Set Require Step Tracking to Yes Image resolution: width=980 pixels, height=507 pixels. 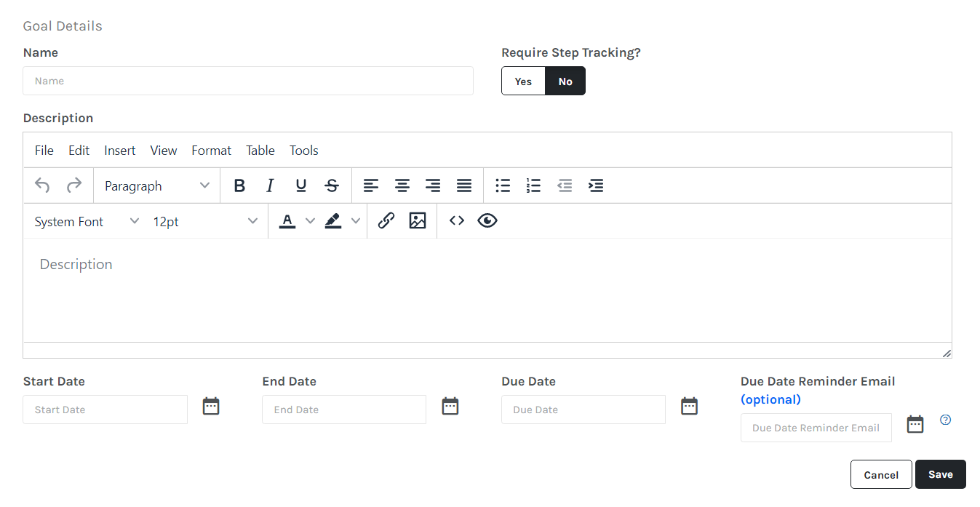coord(523,81)
